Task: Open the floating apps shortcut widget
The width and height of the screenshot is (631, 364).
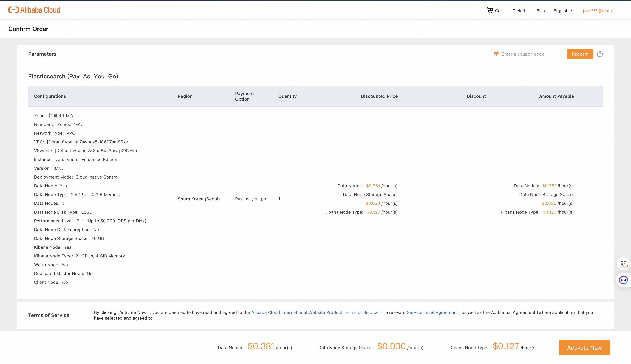Action: [624, 264]
